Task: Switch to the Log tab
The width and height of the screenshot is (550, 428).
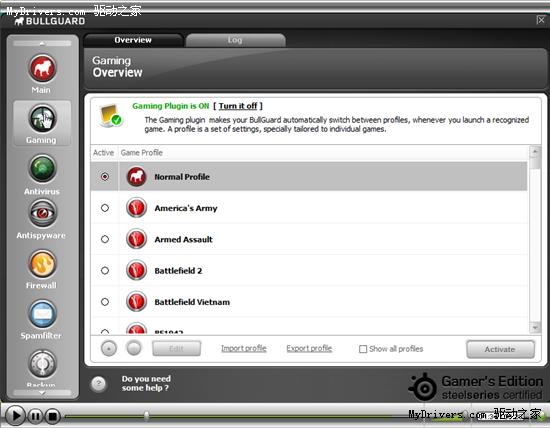Action: click(235, 40)
